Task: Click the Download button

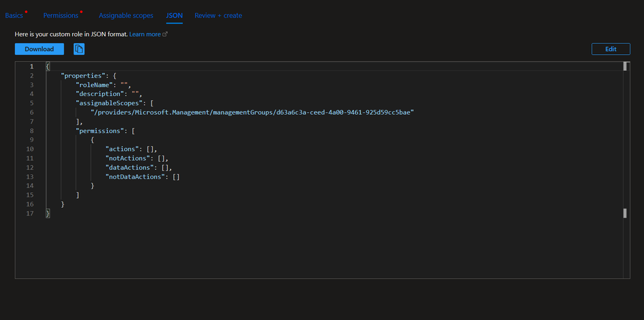Action: pos(39,49)
